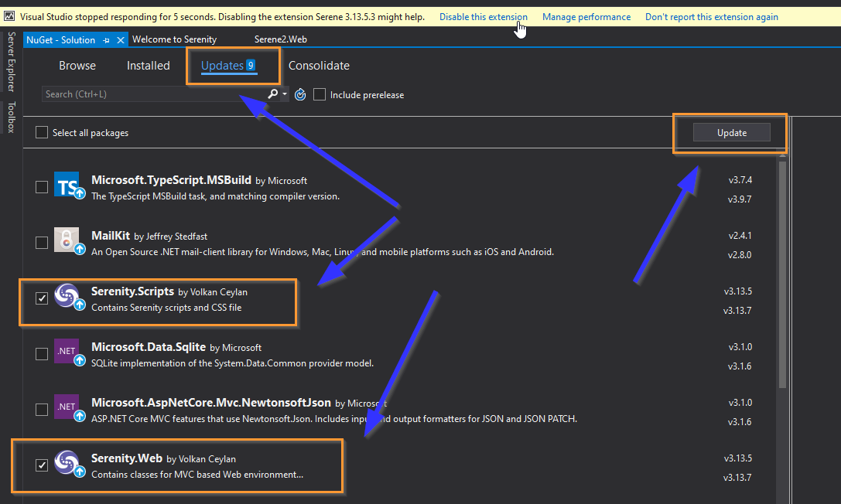Select the Microsoft.AspNetCore.Mvc.NewtonsoftJson package title
This screenshot has width=841, height=504.
coord(210,403)
